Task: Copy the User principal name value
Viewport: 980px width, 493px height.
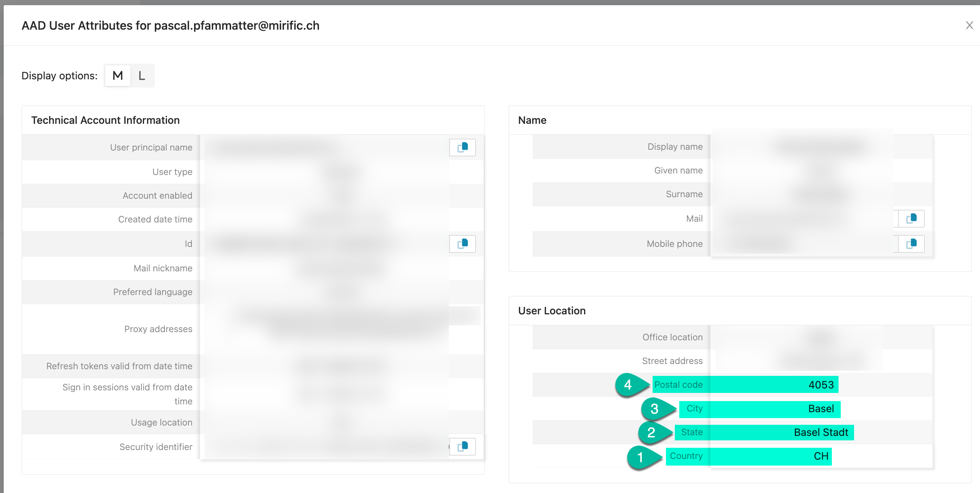Action: click(462, 147)
